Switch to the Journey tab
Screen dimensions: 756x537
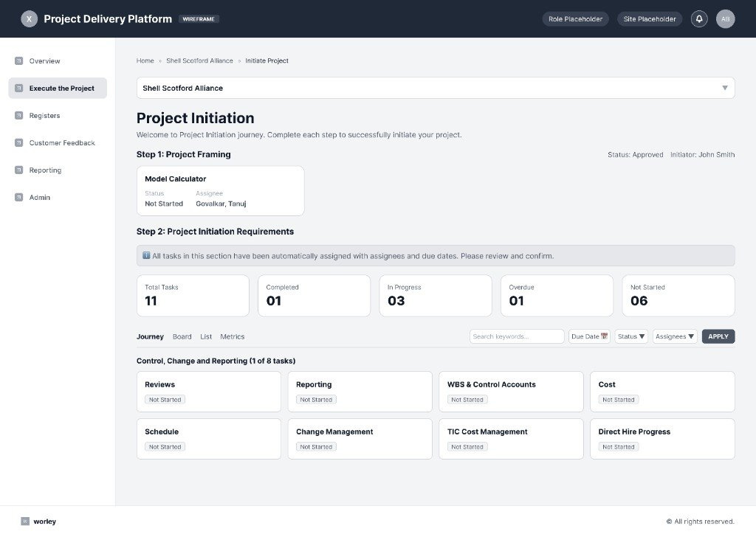point(150,336)
